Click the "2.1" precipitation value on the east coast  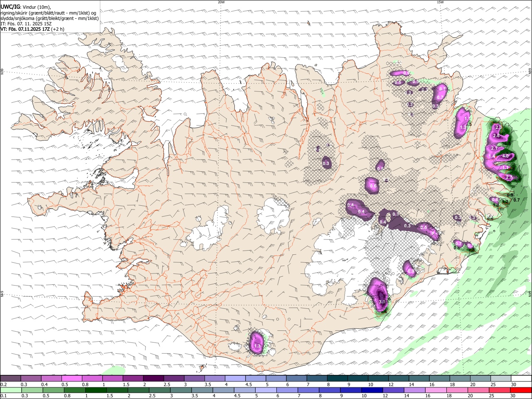point(494,148)
